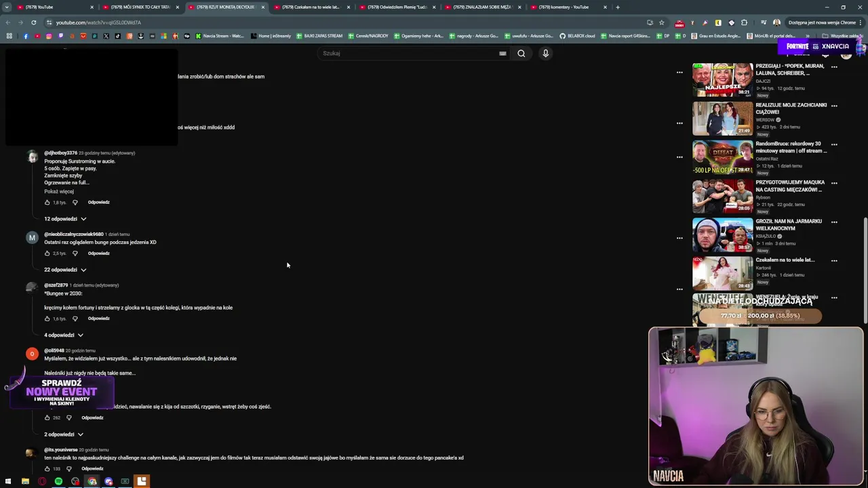Dislike the @szef2879 comment
The width and height of the screenshot is (868, 488).
click(75, 318)
